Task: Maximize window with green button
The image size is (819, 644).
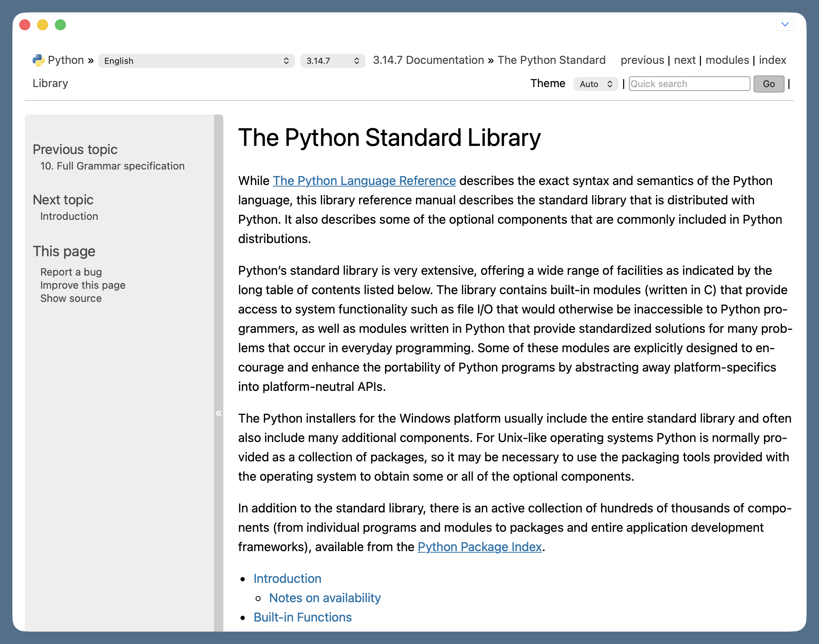Action: coord(60,25)
